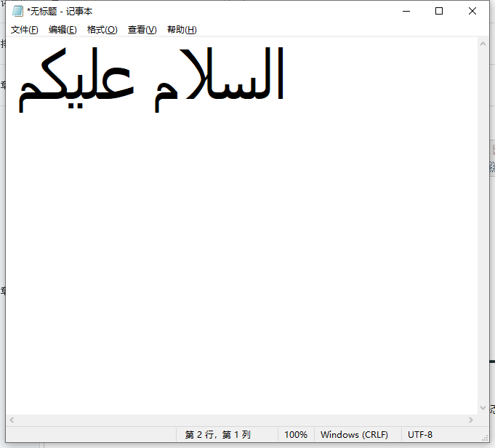
Task: Click the 100% zoom status entry
Action: coord(296,435)
